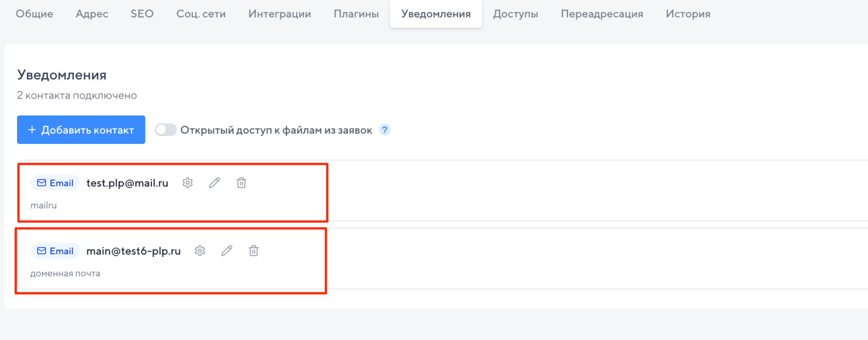Click the test.plp@mail.ru address text
868x340 pixels.
pyautogui.click(x=127, y=183)
